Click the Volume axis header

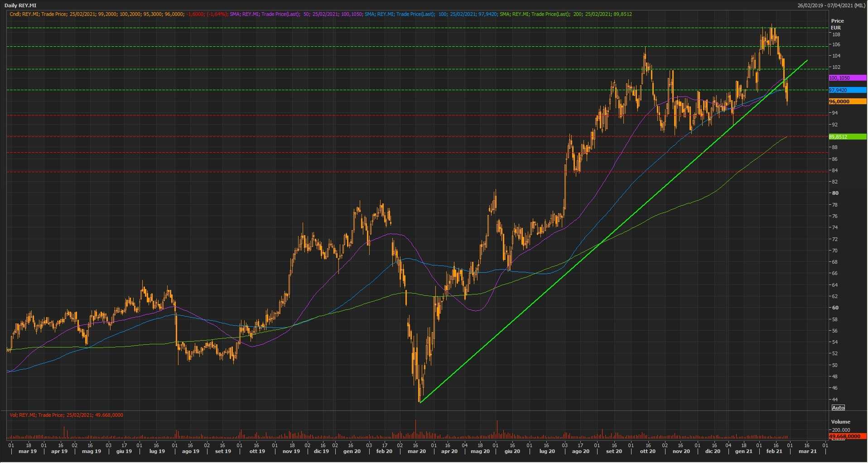coord(840,422)
